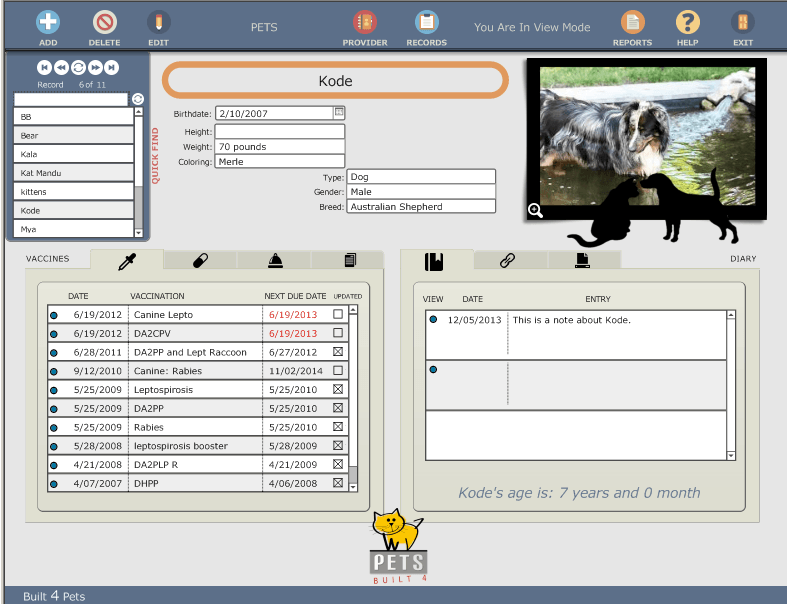Click the Exit door icon
The width and height of the screenshot is (787, 604).
coord(742,22)
